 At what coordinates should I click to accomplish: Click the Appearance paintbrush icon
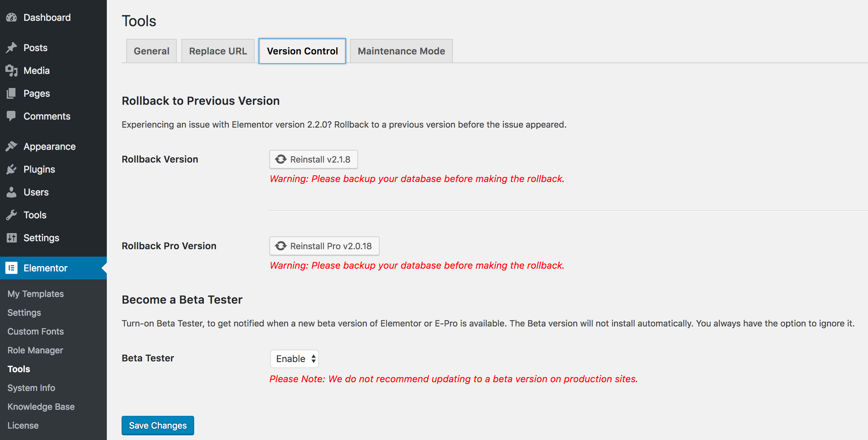point(11,146)
